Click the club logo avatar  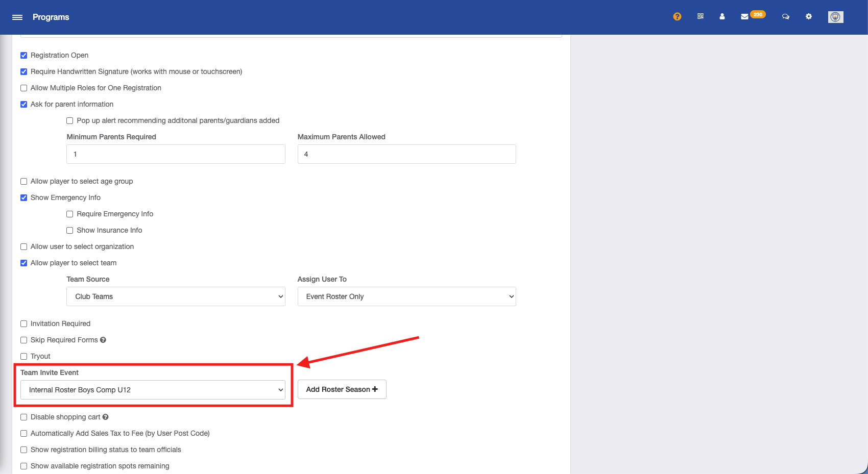tap(835, 17)
